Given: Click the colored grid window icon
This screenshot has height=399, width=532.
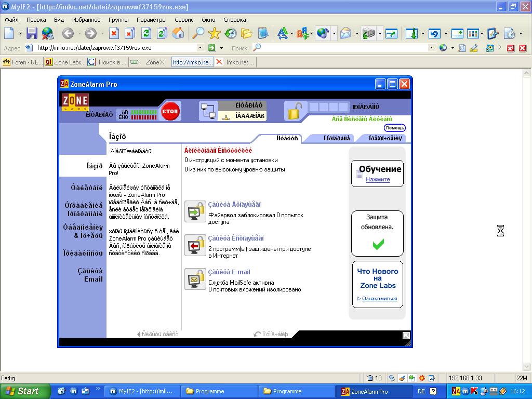Looking at the screenshot, I should point(473,33).
